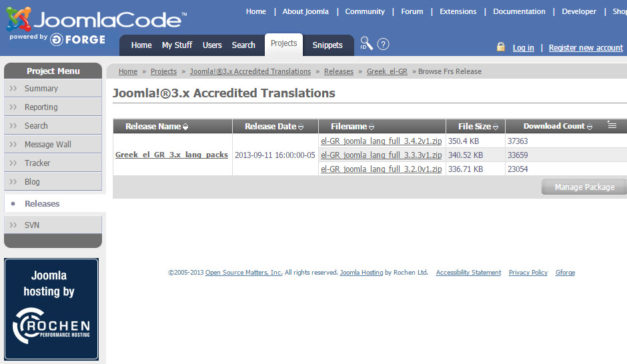Open Privacy Policy footer link

[x=528, y=273]
